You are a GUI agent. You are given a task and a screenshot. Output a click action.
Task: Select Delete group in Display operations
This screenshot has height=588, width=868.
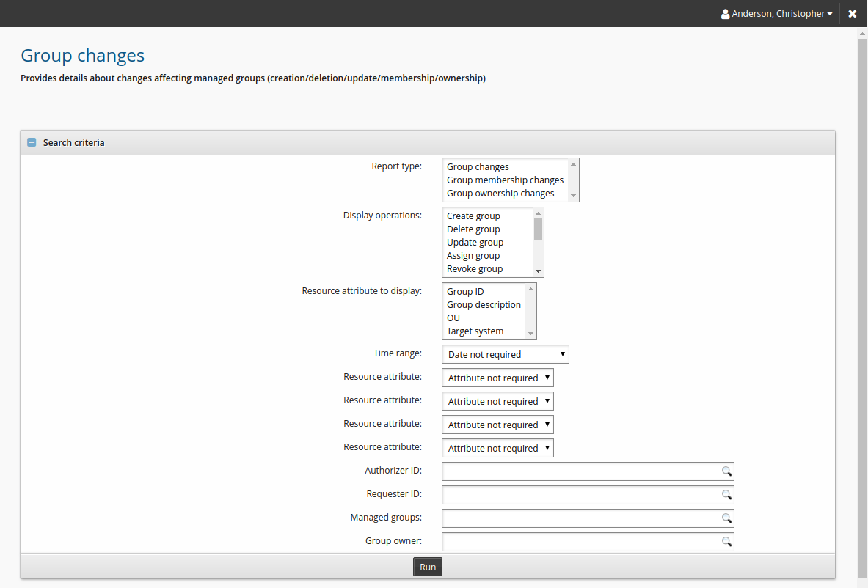(x=473, y=229)
